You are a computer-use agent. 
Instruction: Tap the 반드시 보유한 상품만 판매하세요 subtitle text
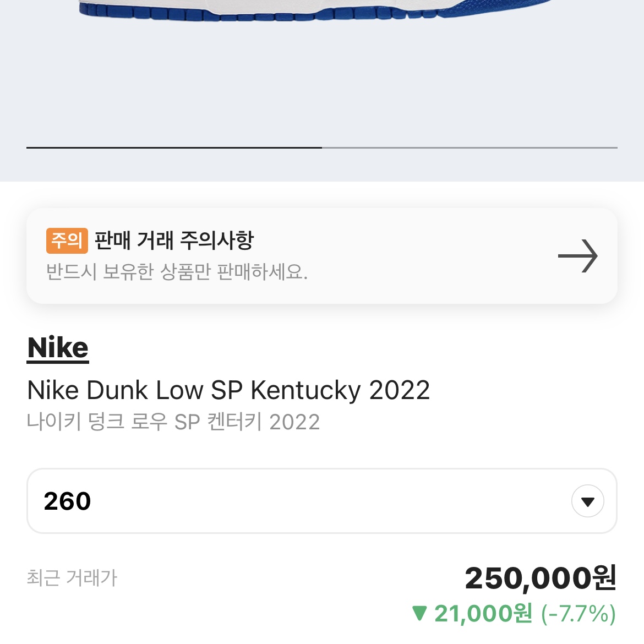pos(177,272)
